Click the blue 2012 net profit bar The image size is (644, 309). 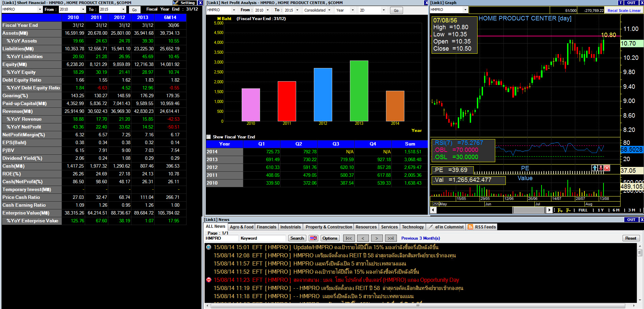coord(323,95)
